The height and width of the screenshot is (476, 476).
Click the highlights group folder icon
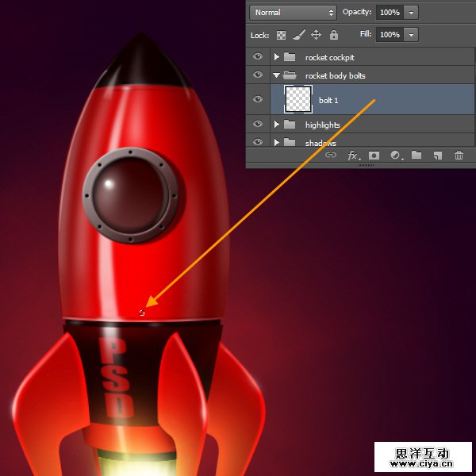pyautogui.click(x=290, y=125)
